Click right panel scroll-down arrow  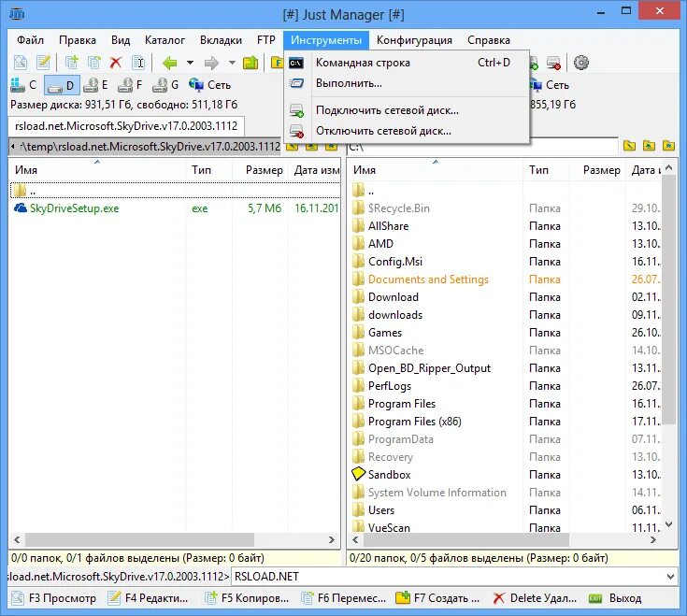click(x=668, y=524)
